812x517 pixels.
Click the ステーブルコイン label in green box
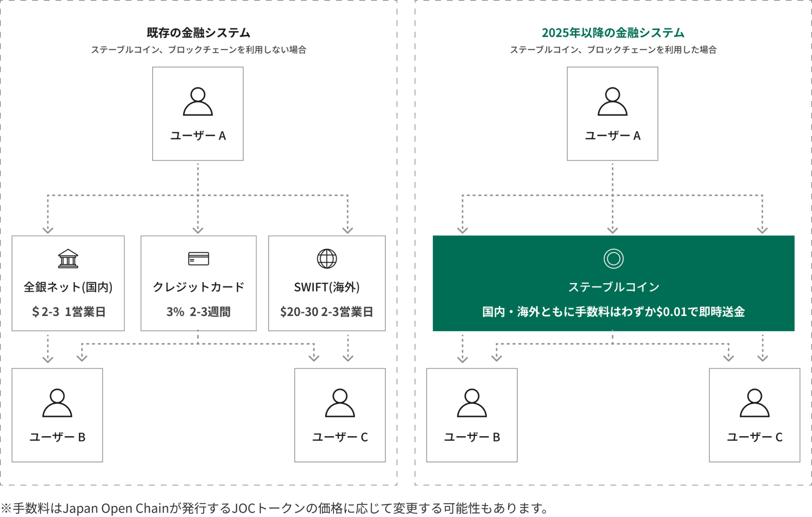(613, 287)
